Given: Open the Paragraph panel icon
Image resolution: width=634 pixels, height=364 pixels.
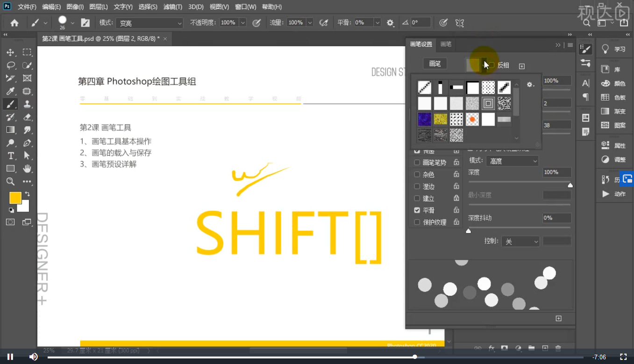Looking at the screenshot, I should point(585,97).
